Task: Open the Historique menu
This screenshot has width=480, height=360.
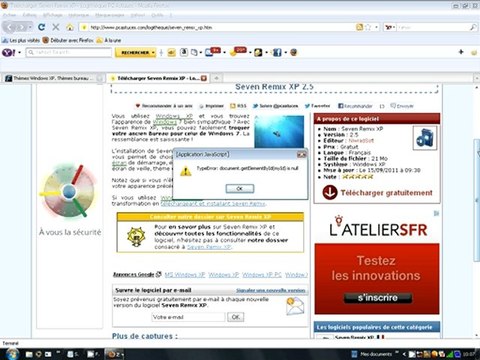Action: [79, 15]
